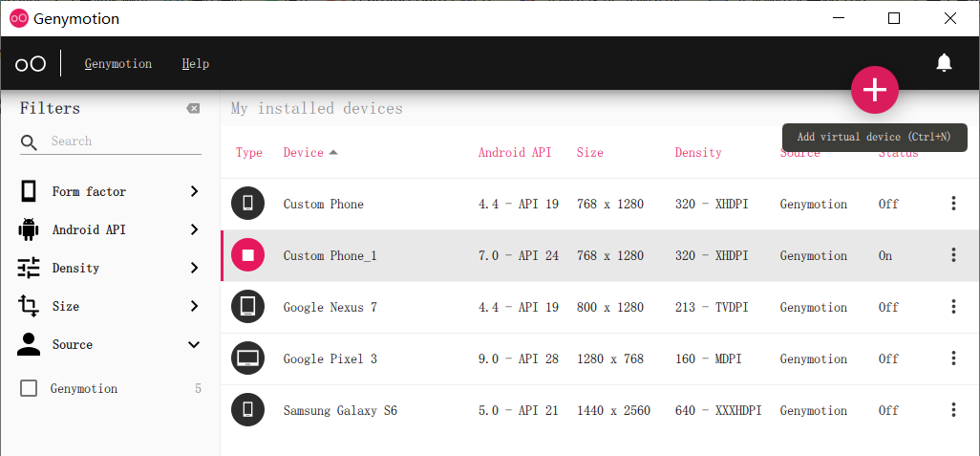
Task: Open the notifications bell
Action: [x=944, y=62]
